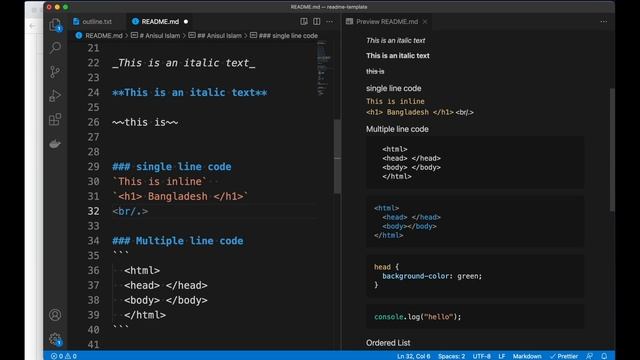Click 'Multiple line code' heading in preview

click(x=397, y=129)
